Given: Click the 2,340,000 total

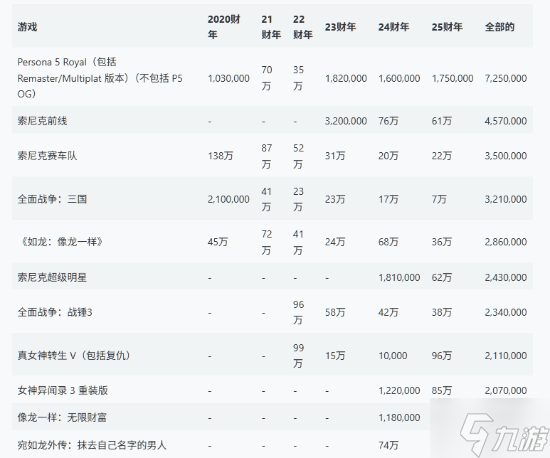Looking at the screenshot, I should [506, 312].
